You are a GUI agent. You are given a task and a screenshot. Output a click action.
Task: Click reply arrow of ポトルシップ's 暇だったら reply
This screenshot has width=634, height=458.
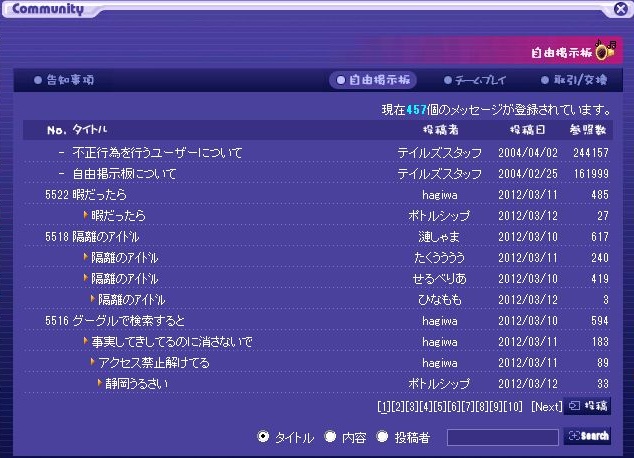point(86,215)
